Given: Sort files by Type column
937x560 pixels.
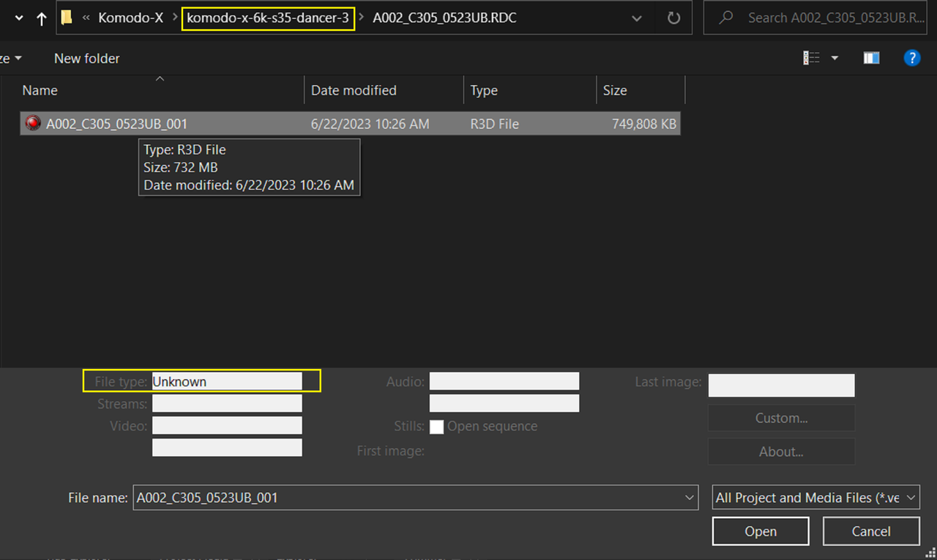Looking at the screenshot, I should (x=484, y=91).
